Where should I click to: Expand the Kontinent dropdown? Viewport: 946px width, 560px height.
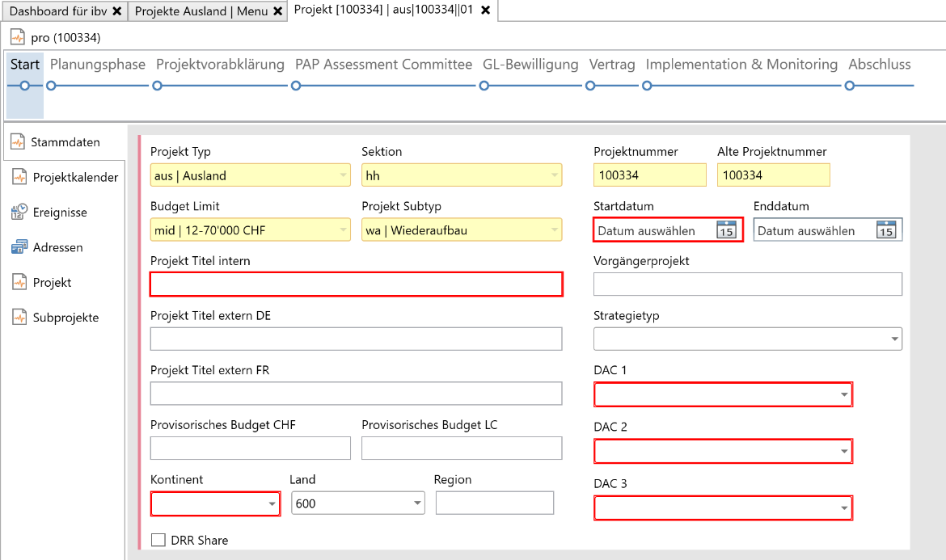click(272, 504)
